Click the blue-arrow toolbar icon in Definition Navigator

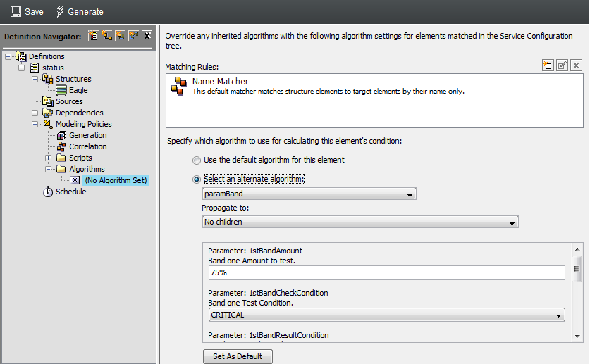[x=133, y=36]
